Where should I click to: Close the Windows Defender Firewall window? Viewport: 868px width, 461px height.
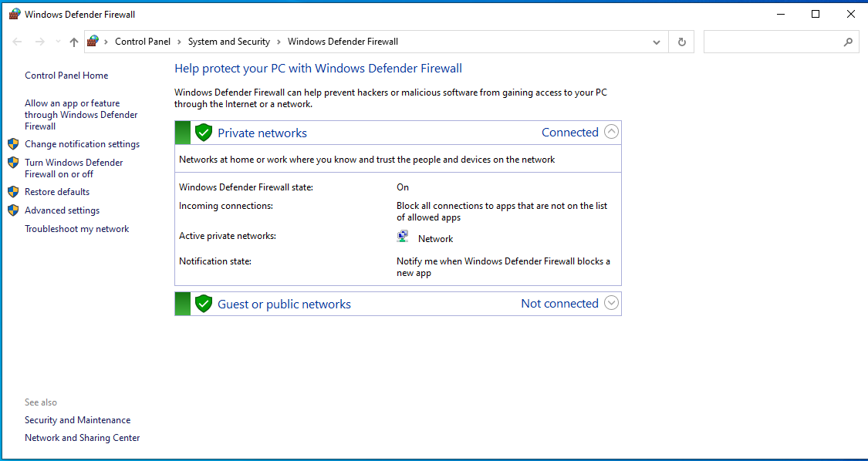[851, 15]
